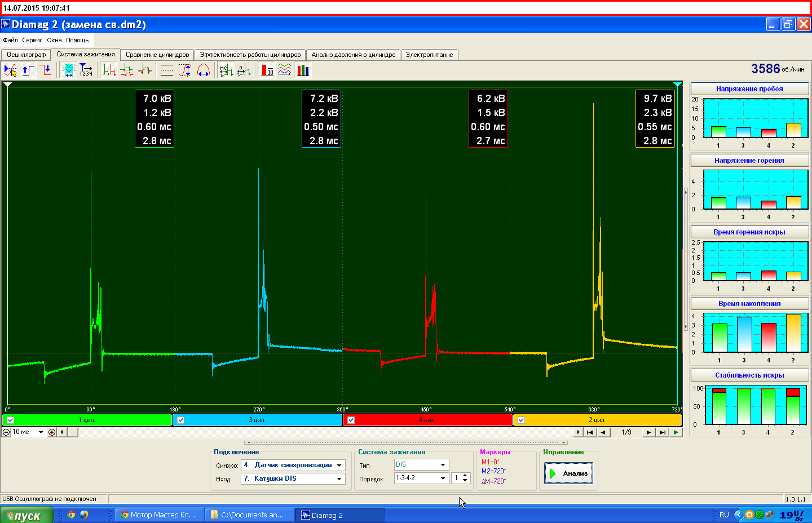The image size is (812, 523).
Task: Click the right cyan marker triangle
Action: (x=678, y=84)
